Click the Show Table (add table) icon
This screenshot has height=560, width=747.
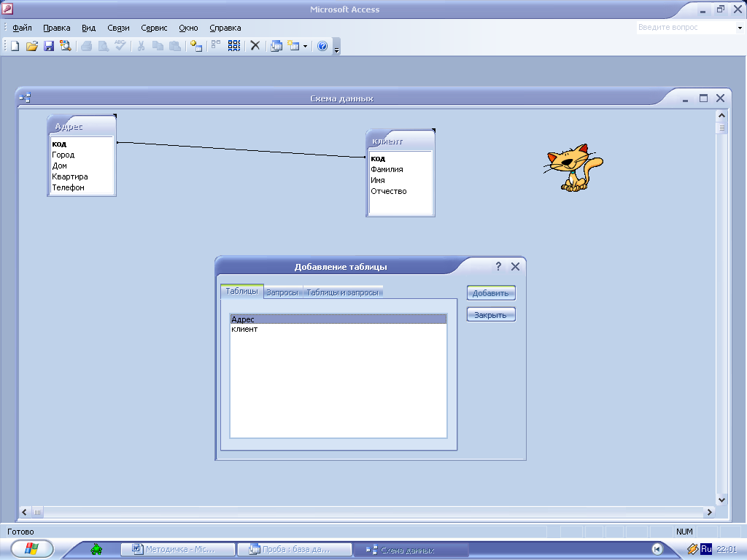pos(196,46)
